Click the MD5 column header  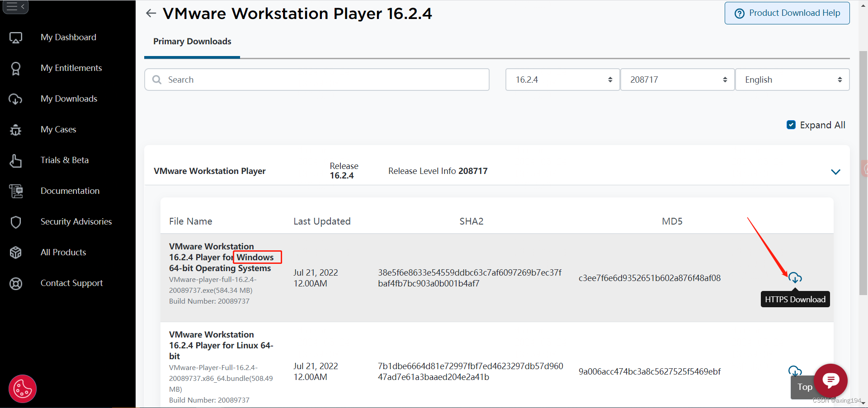(x=672, y=221)
